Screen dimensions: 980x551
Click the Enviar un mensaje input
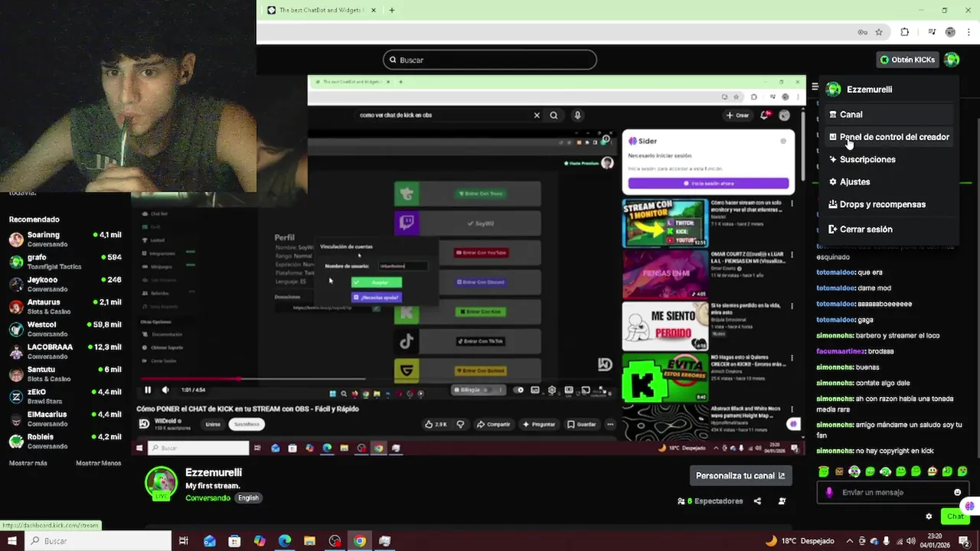point(892,492)
